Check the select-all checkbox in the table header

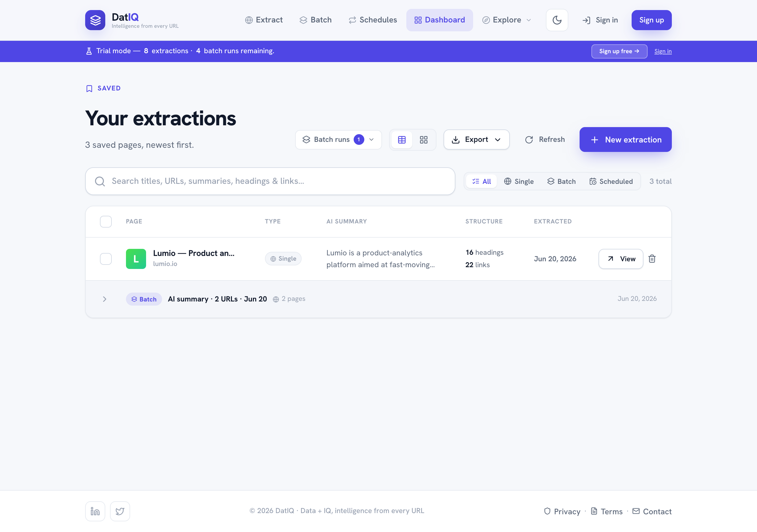pyautogui.click(x=106, y=221)
